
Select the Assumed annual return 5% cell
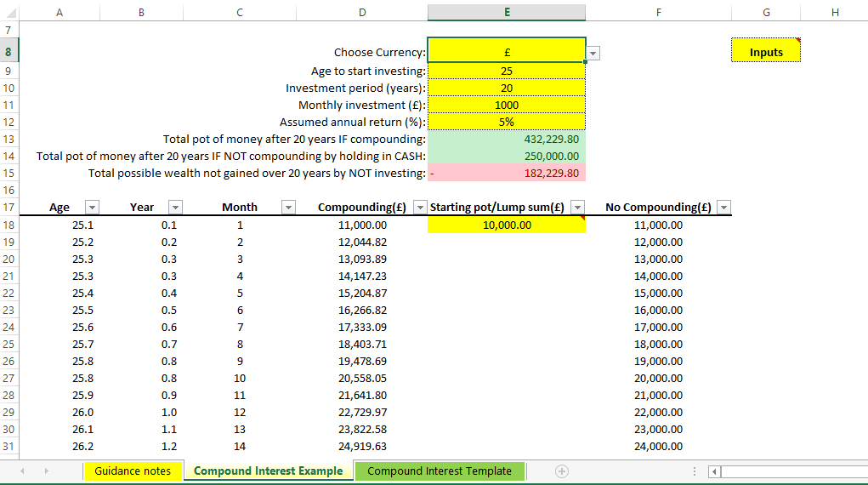(507, 122)
